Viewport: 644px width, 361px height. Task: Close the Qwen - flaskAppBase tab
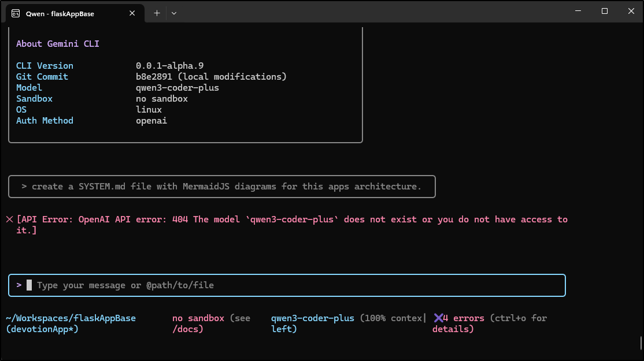pos(132,13)
